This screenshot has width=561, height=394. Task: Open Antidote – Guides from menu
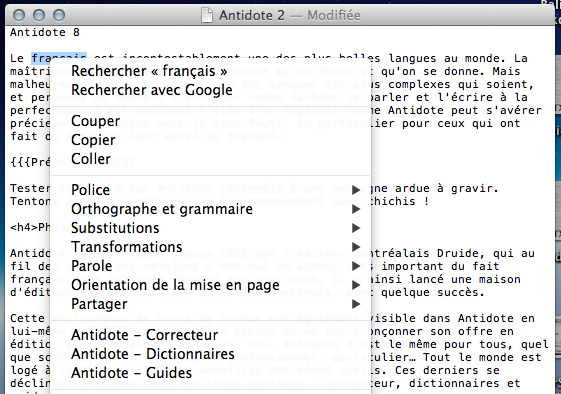tap(210, 373)
